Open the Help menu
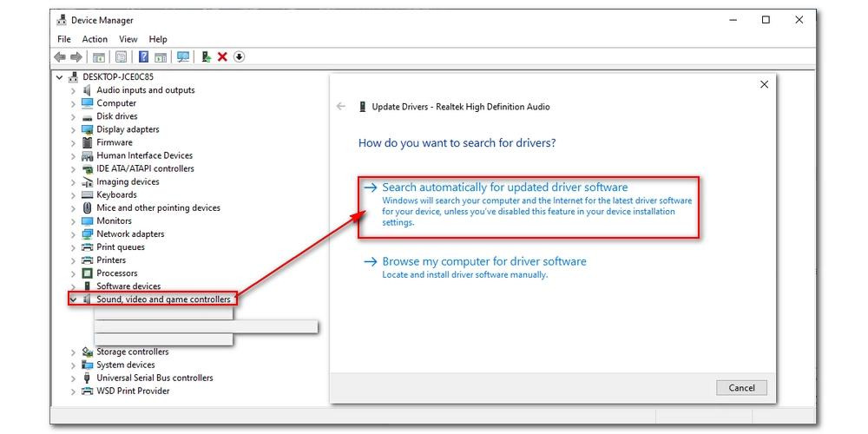Screen dimensions: 868x434 (158, 39)
